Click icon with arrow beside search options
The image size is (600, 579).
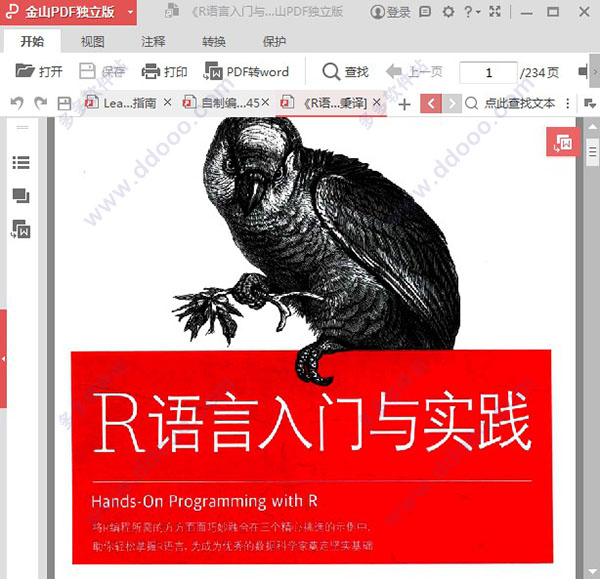coord(589,104)
